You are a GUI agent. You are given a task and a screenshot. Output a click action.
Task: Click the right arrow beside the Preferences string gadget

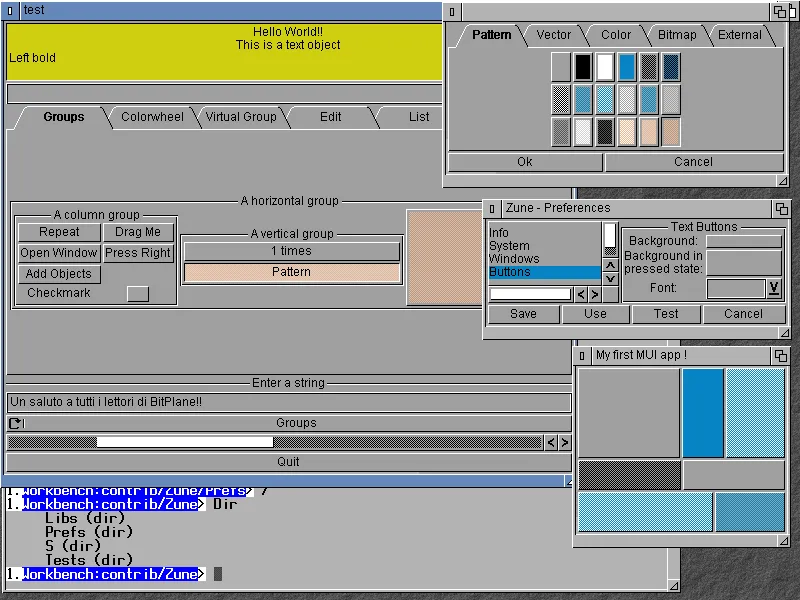coord(595,294)
